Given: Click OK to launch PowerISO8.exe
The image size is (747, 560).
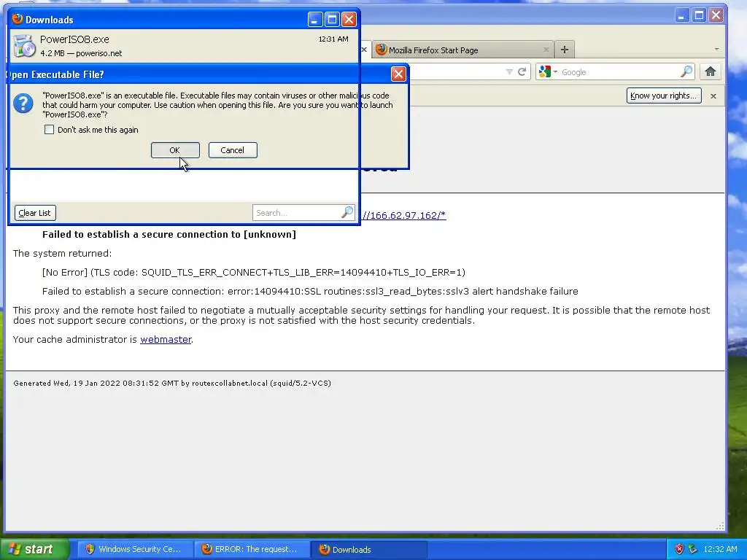Looking at the screenshot, I should 175,150.
